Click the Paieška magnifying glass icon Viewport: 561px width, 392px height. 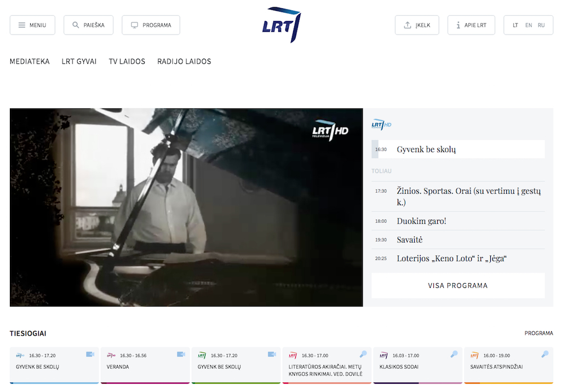pyautogui.click(x=76, y=25)
